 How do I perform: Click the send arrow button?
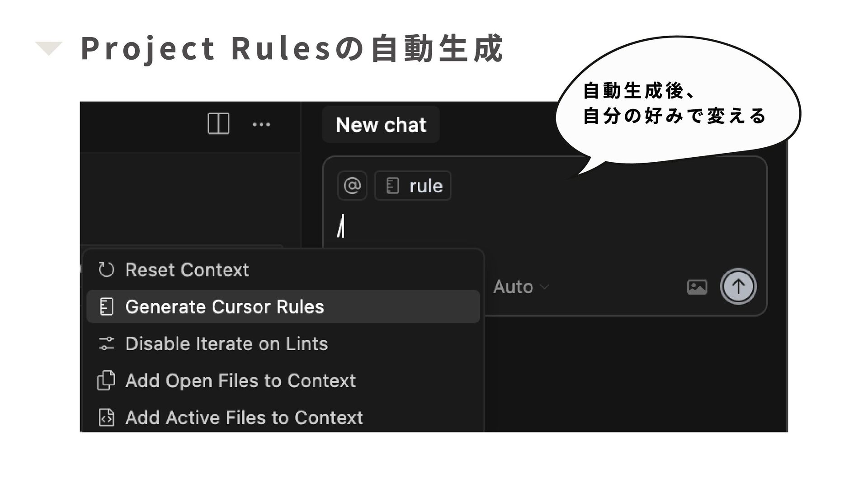pos(738,286)
